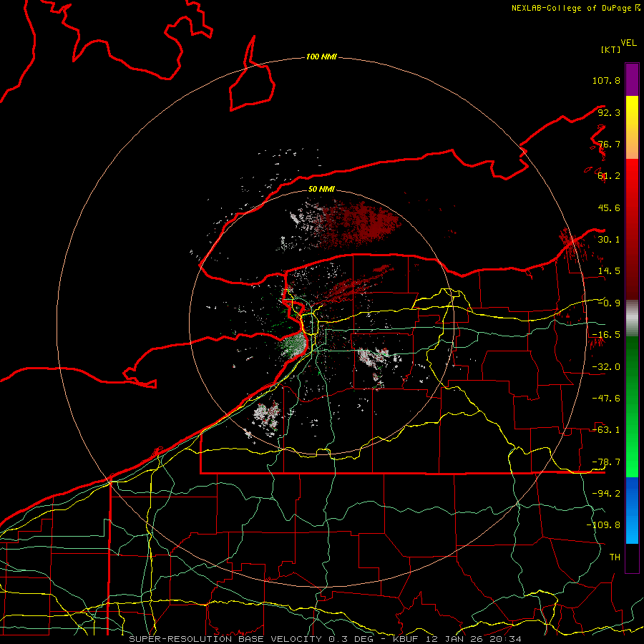This screenshot has height=644, width=644.
Task: Select the -32.0 velocity scale value
Action: (x=606, y=367)
